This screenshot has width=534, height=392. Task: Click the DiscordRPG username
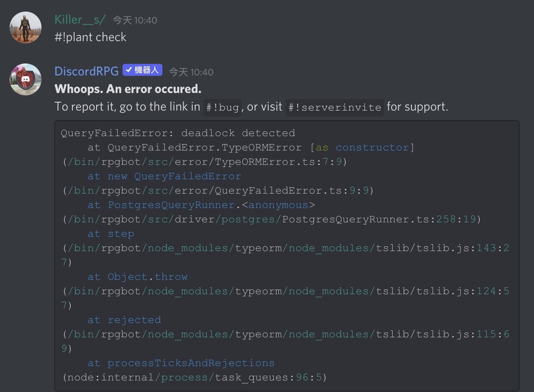(x=87, y=71)
